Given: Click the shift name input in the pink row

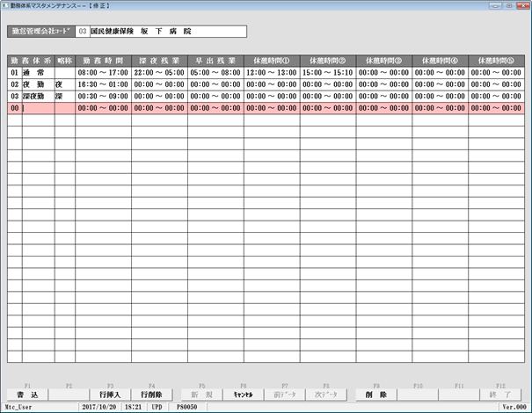Looking at the screenshot, I should [39, 108].
